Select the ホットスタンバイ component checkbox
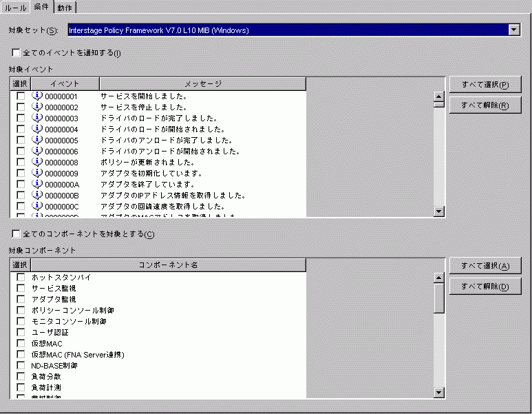Image resolution: width=532 pixels, height=414 pixels. (x=21, y=277)
